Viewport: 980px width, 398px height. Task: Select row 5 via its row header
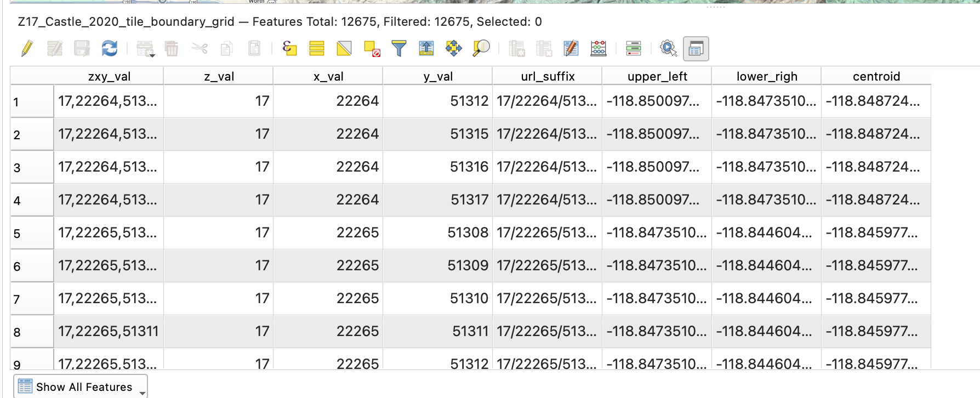click(x=32, y=234)
